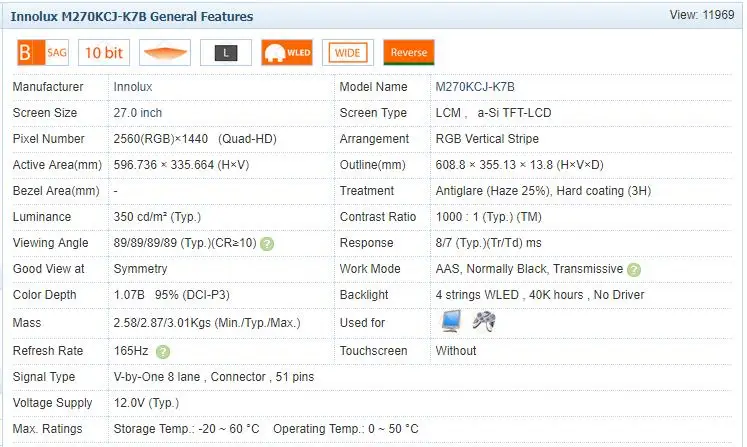Click the '89/89/89/89 (Typ.)(CR≥10)' viewing angle

tap(185, 243)
